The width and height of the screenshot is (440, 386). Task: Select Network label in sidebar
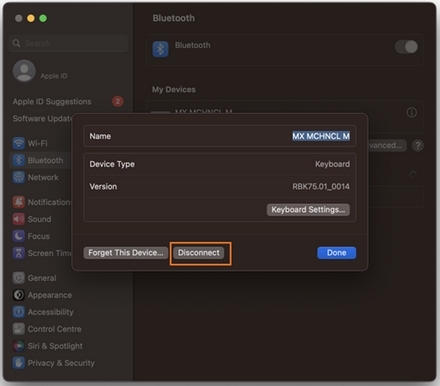[x=43, y=177]
